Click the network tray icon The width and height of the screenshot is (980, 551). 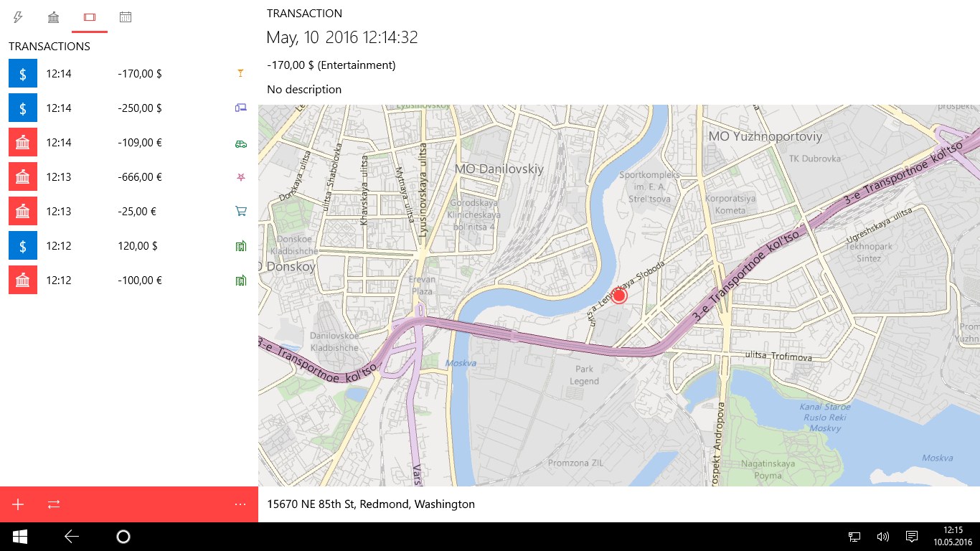pyautogui.click(x=854, y=537)
